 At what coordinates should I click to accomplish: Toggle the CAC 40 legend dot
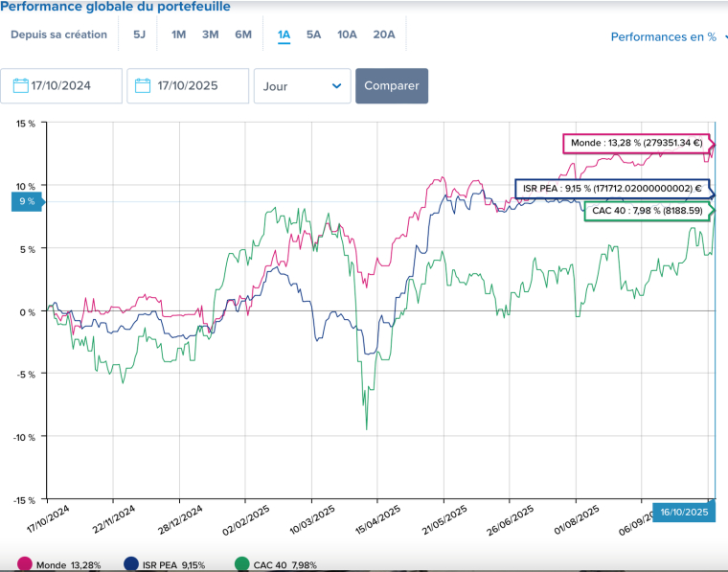point(240,564)
